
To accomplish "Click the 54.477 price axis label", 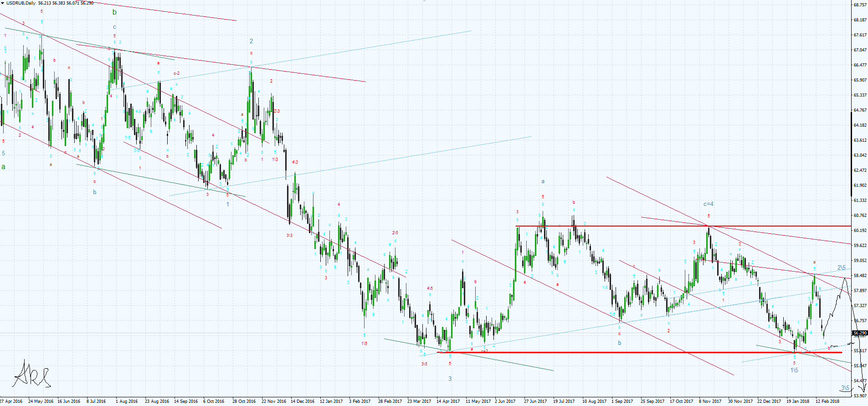I will click(860, 381).
